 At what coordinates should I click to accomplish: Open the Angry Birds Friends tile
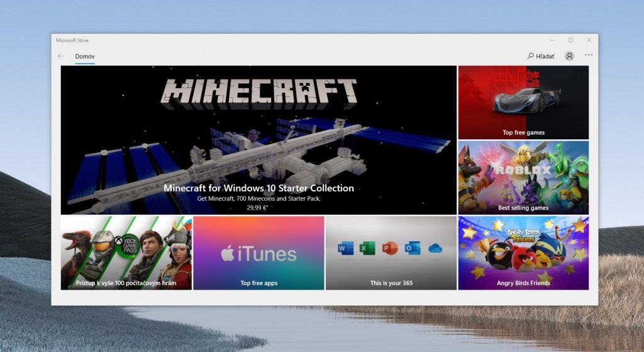click(x=523, y=253)
